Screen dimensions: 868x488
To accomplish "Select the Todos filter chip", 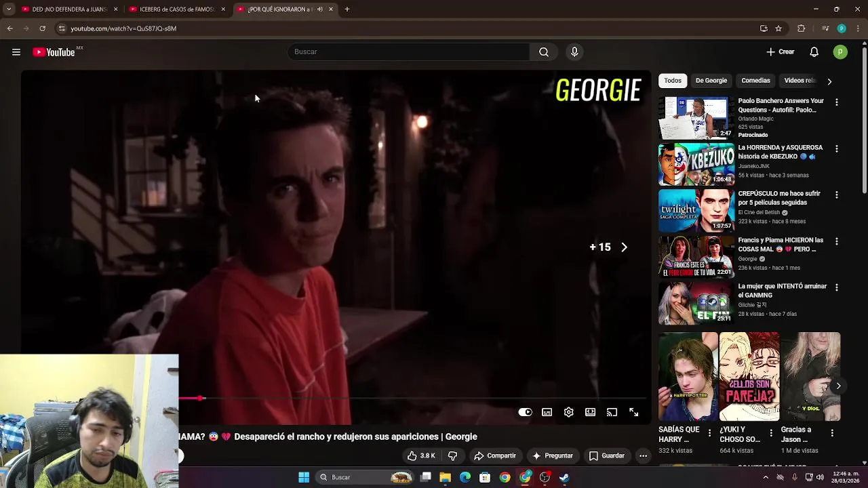I will [x=673, y=81].
